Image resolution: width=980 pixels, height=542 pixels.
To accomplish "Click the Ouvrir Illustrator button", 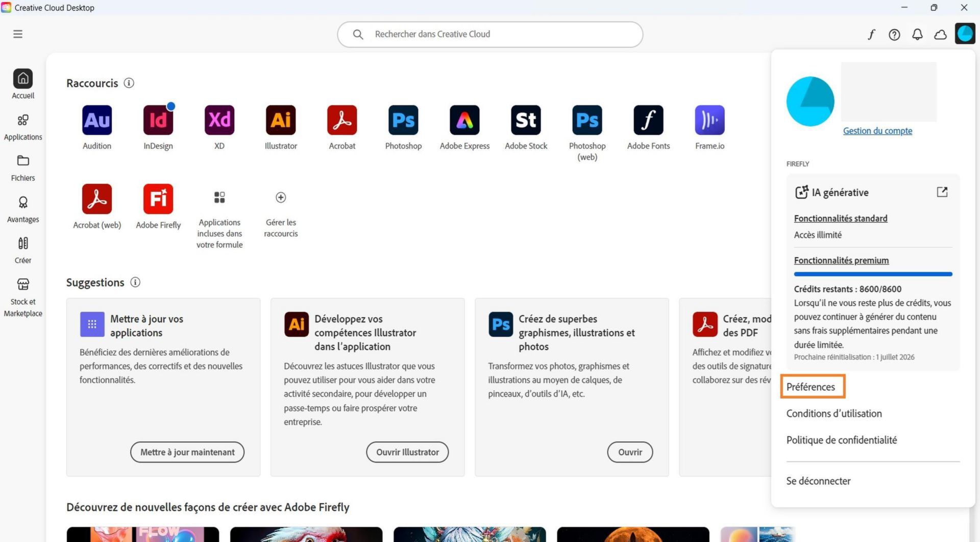I will pos(407,452).
